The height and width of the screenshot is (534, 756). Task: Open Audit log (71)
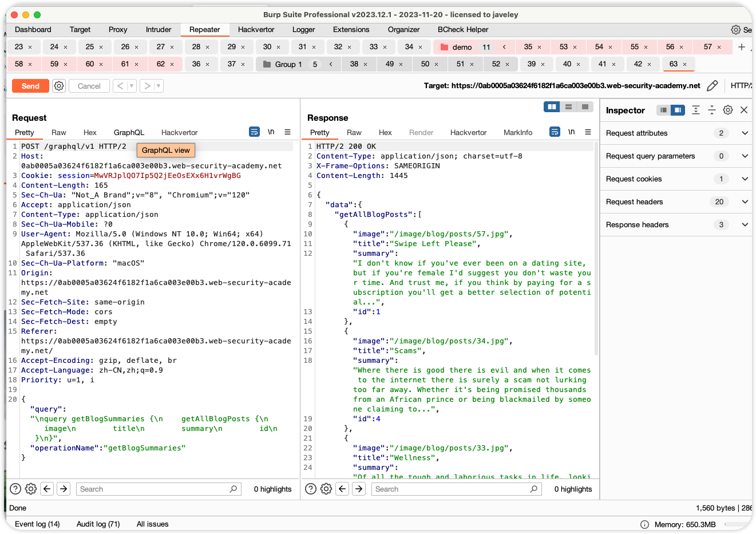coord(98,524)
